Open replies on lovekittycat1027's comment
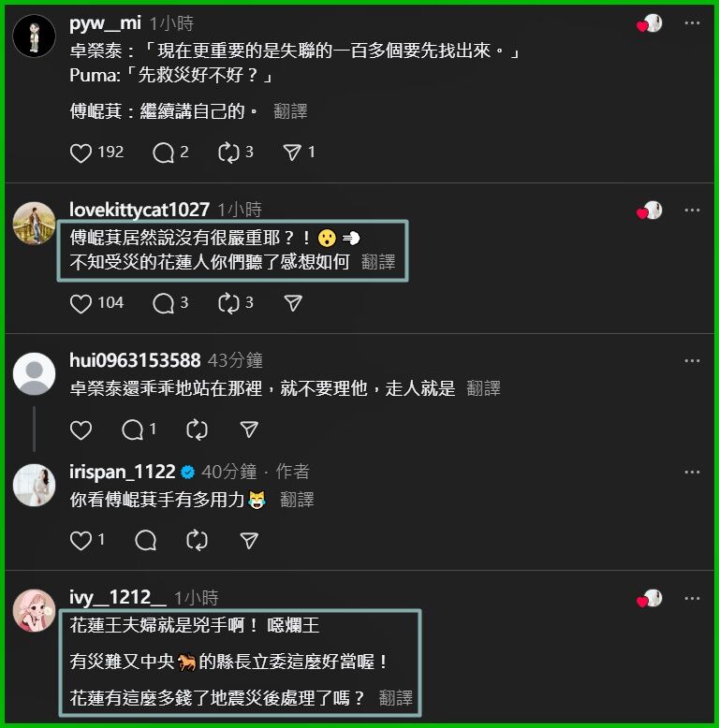Viewport: 719px width, 728px height. tap(163, 303)
